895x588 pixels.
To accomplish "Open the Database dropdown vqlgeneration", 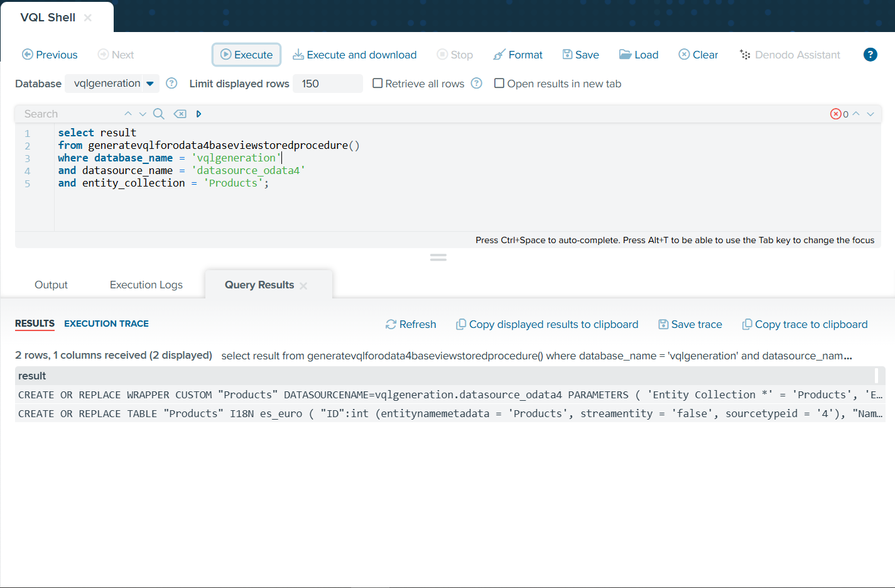I will [112, 84].
